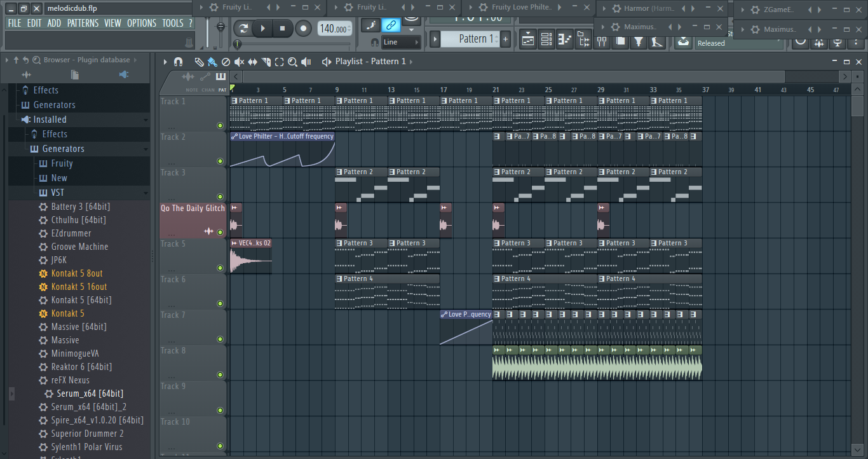
Task: Open Harmor plugin settings gear
Action: [x=616, y=9]
